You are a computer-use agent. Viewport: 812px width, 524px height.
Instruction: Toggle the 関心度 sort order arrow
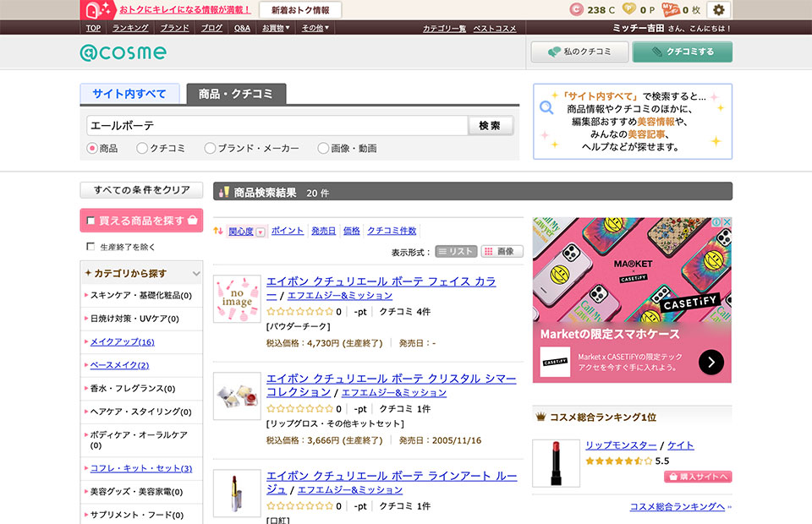[261, 232]
